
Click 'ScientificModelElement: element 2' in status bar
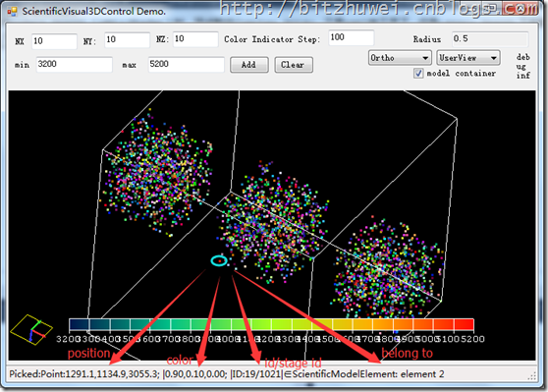click(x=368, y=374)
